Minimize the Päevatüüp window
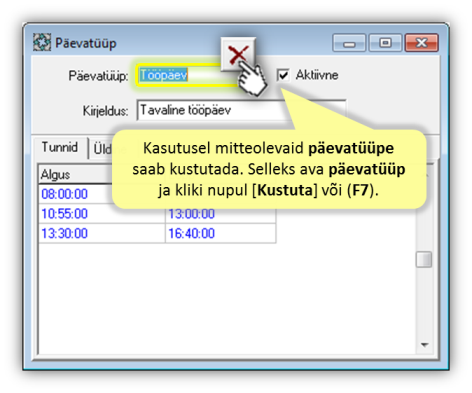Screen dimensions: 472x393 click(x=349, y=42)
